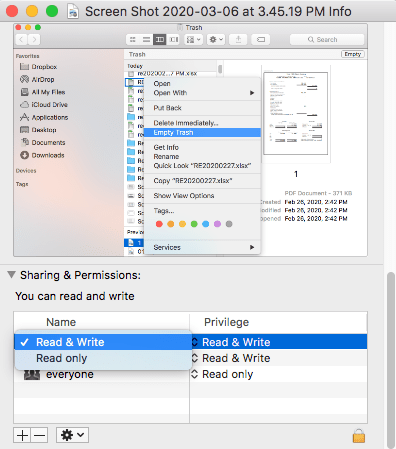The image size is (396, 449).
Task: Click the Forward arrow in the Finder preview
Action: pos(34,40)
